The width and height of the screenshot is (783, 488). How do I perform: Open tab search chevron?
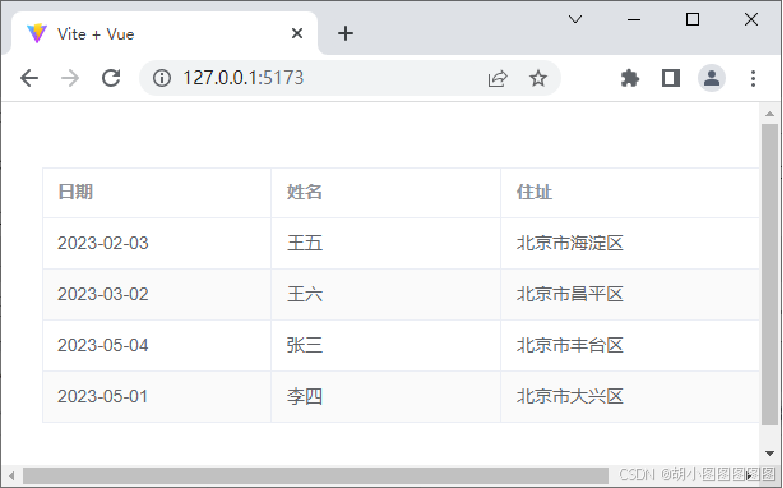575,19
